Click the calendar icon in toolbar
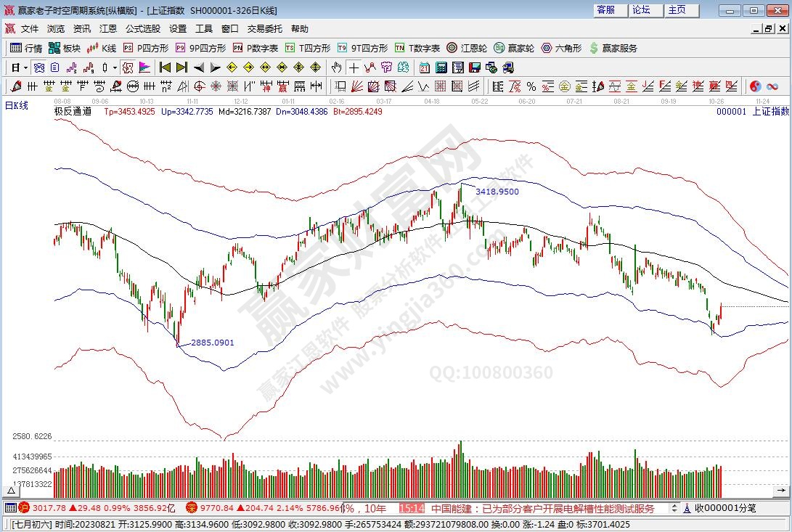792x532 pixels. [425, 67]
